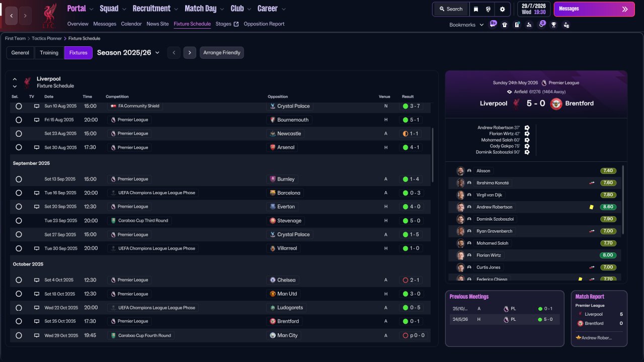Click the TV icon for the Barcelona fixture
The width and height of the screenshot is (644, 362).
[x=37, y=193]
